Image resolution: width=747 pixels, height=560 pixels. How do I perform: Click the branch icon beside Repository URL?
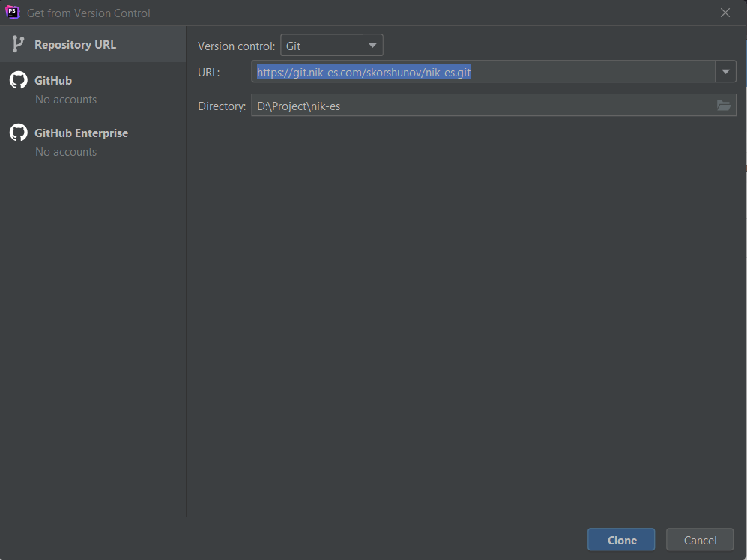[18, 44]
